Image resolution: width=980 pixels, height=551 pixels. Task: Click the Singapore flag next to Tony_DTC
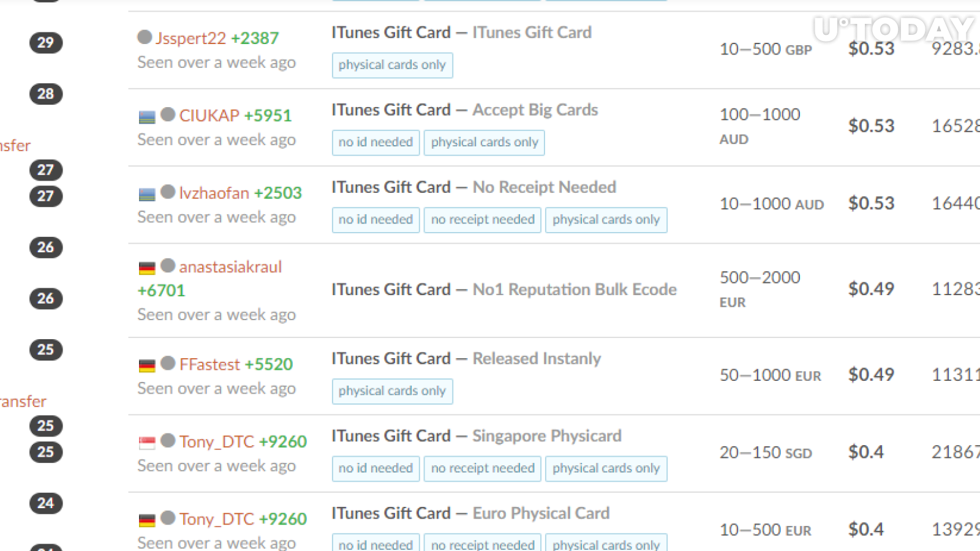[x=147, y=443]
